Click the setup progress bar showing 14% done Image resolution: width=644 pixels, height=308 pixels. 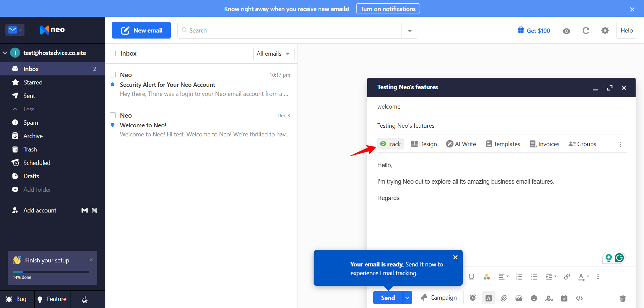tap(51, 272)
